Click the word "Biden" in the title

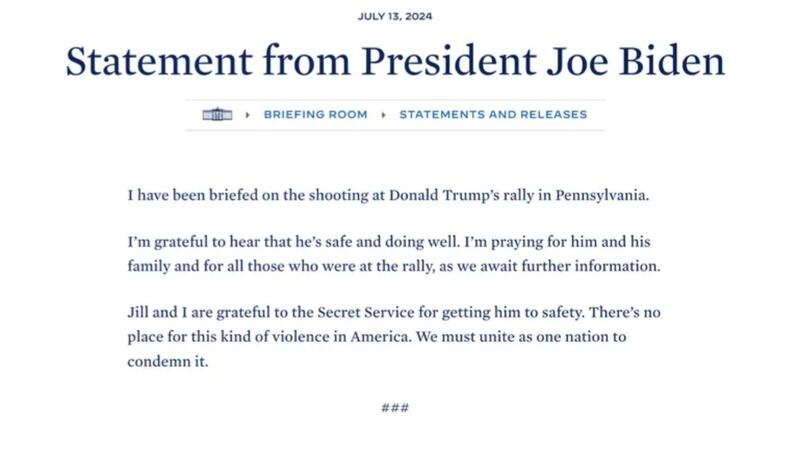point(672,61)
